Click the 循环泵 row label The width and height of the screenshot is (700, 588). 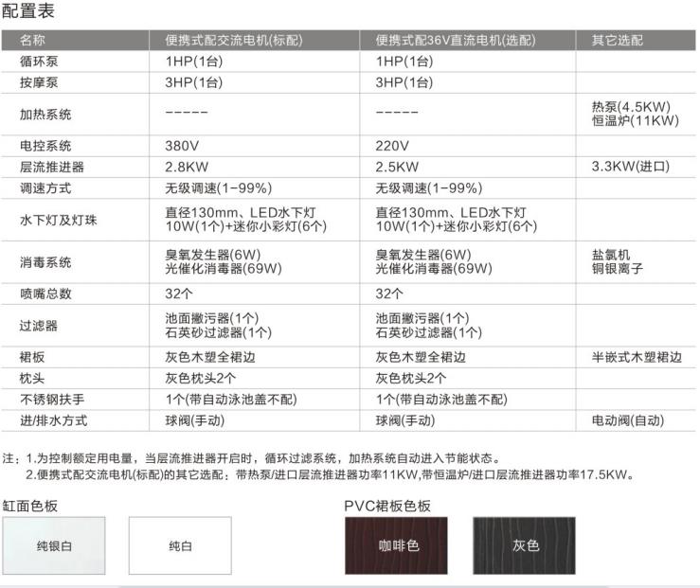point(39,62)
